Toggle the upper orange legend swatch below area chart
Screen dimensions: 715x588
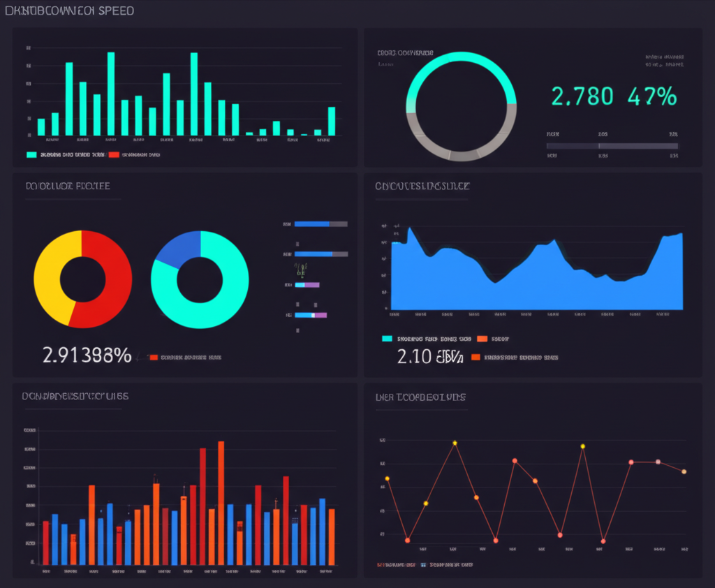coord(481,339)
